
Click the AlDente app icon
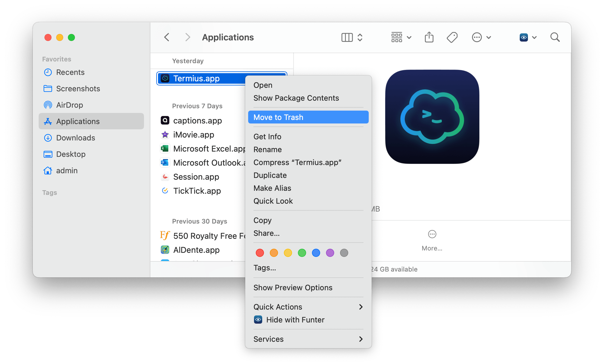(165, 250)
